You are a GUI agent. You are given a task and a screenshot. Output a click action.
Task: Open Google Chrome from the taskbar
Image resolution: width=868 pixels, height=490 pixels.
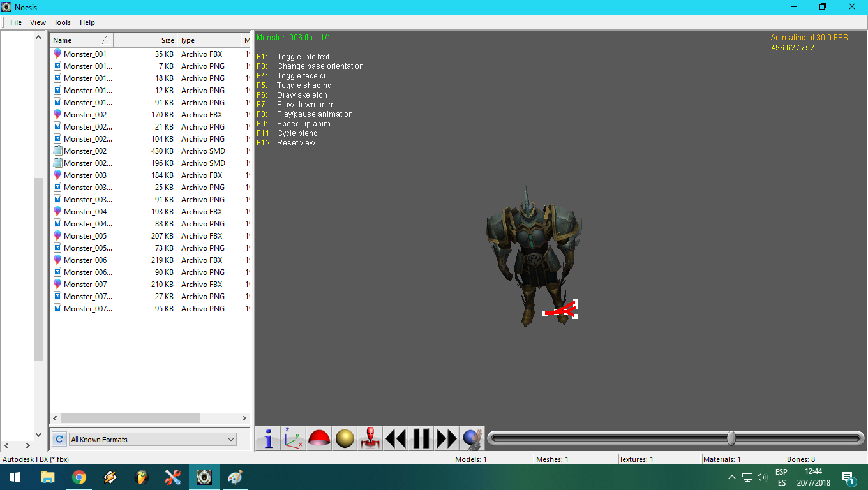[79, 477]
